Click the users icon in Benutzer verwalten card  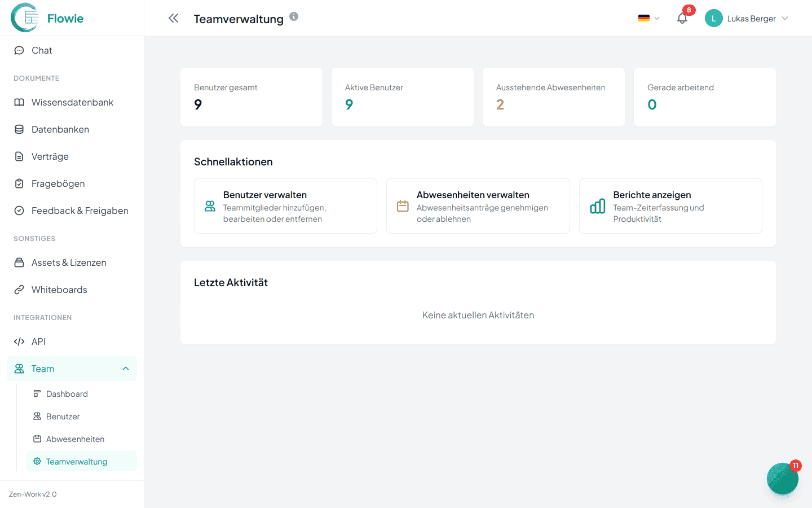[210, 206]
